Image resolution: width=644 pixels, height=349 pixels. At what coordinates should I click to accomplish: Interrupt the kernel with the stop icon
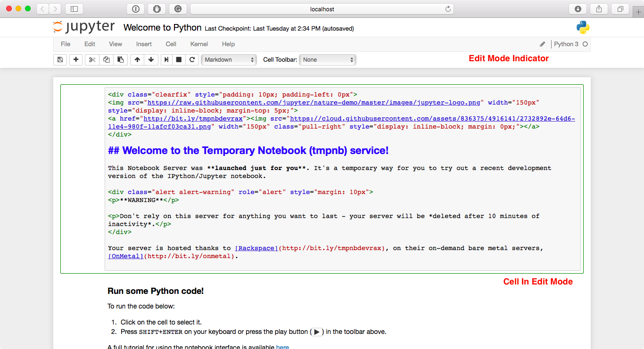(179, 60)
